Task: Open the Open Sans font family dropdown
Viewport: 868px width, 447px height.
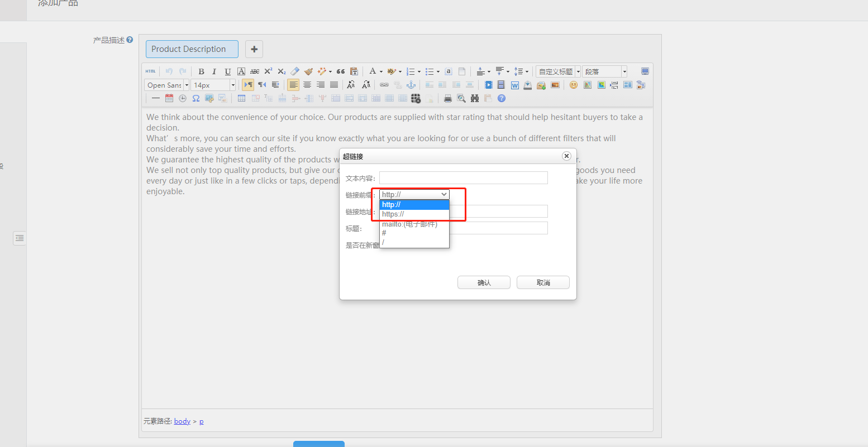Action: pos(166,85)
